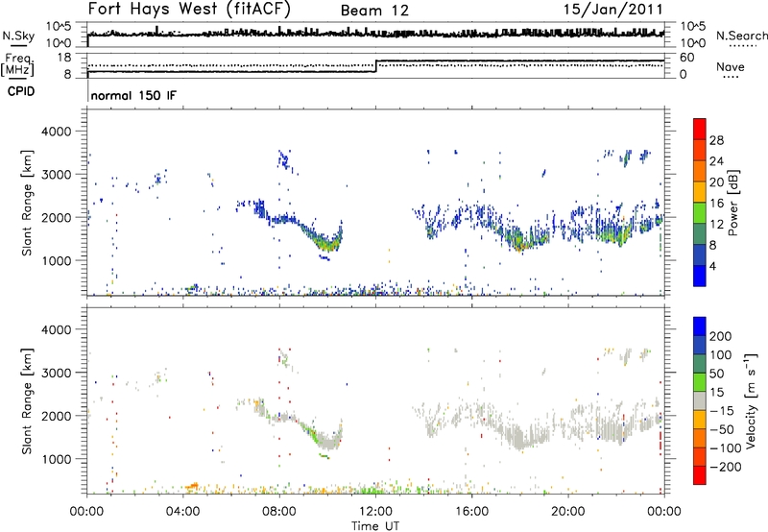This screenshot has height=532, width=768.
Task: Click the "Fort Hays West (fitACF)" plot title
Action: pos(189,9)
